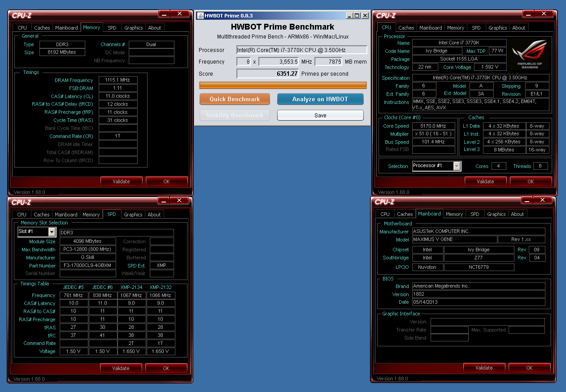
Task: Open Memory tab in SPD window
Action: [x=91, y=215]
